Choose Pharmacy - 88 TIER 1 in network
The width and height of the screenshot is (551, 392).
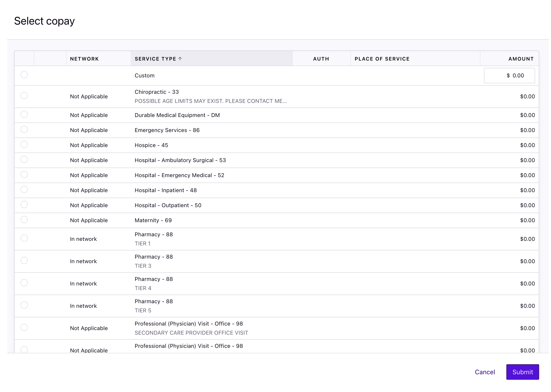tap(24, 238)
